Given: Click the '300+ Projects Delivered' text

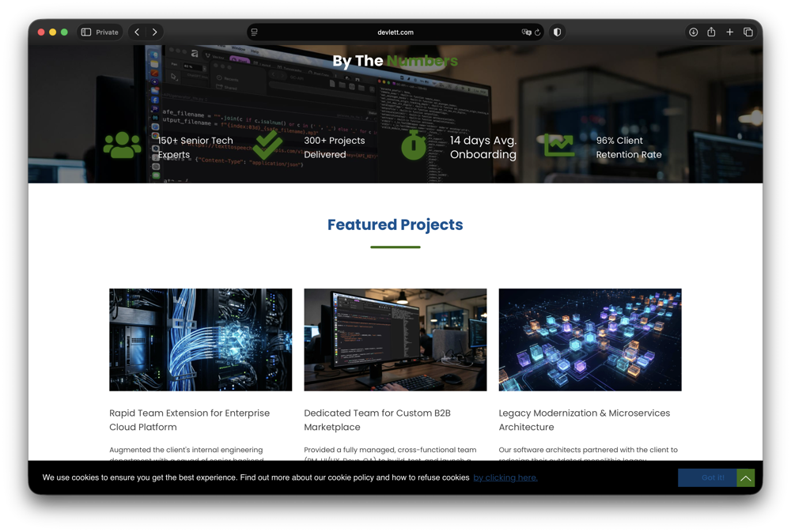Looking at the screenshot, I should pyautogui.click(x=334, y=147).
